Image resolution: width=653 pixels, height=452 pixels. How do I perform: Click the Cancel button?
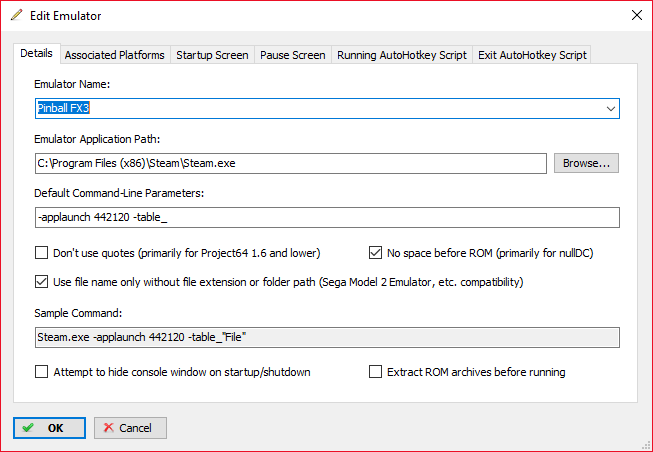(130, 428)
